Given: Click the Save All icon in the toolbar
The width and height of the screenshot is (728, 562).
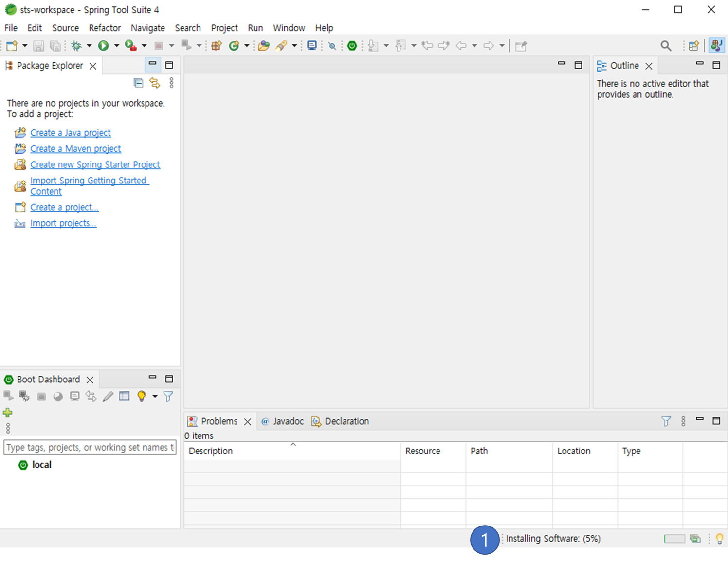Looking at the screenshot, I should (x=55, y=46).
